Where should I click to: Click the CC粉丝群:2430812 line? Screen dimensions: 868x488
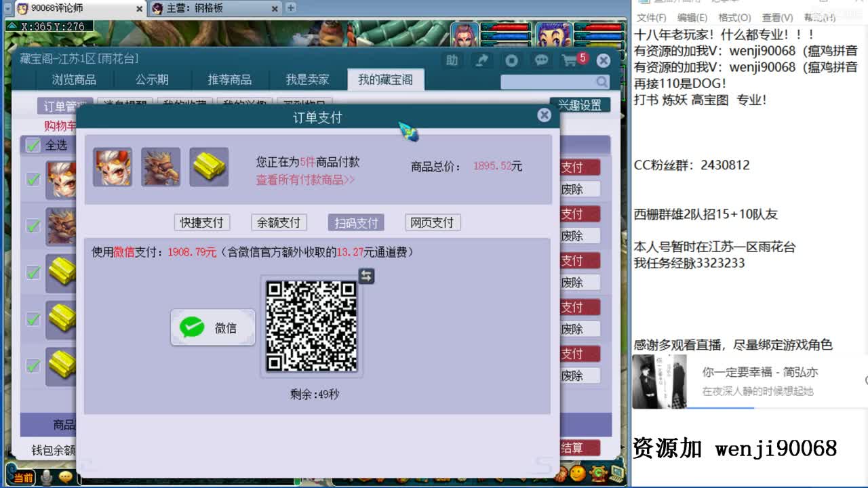(x=692, y=165)
